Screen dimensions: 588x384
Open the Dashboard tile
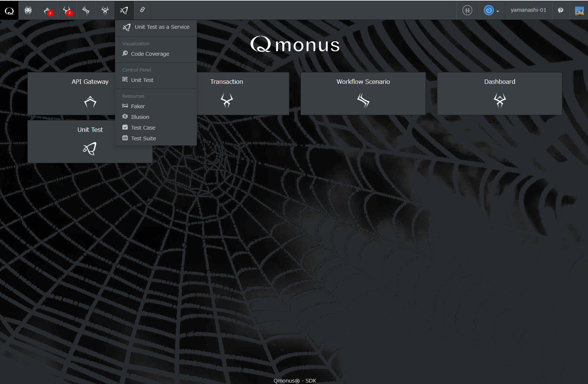click(499, 94)
